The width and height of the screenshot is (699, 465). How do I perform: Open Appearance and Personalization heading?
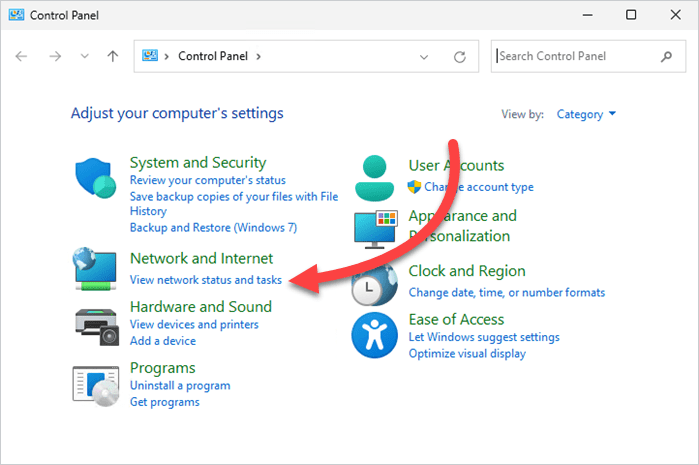pyautogui.click(x=462, y=226)
